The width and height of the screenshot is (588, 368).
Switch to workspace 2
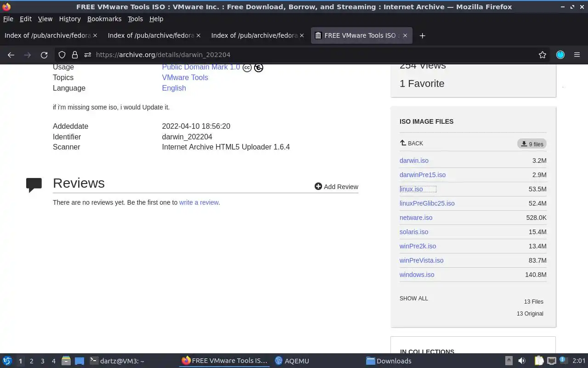[31, 361]
